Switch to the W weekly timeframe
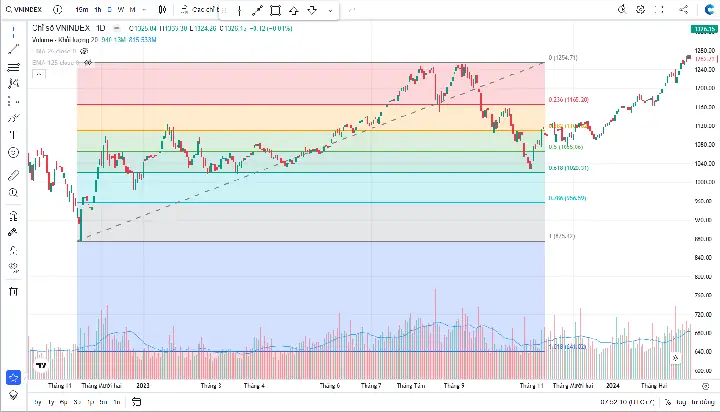 [121, 9]
